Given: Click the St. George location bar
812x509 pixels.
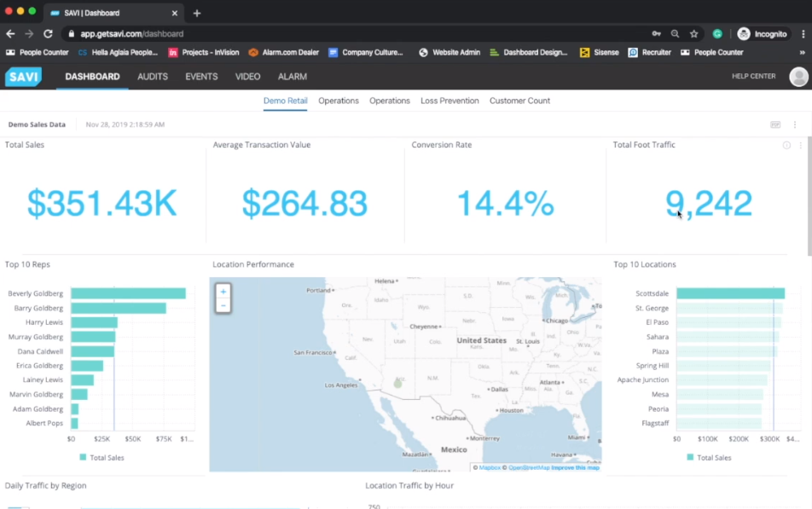Looking at the screenshot, I should [729, 308].
